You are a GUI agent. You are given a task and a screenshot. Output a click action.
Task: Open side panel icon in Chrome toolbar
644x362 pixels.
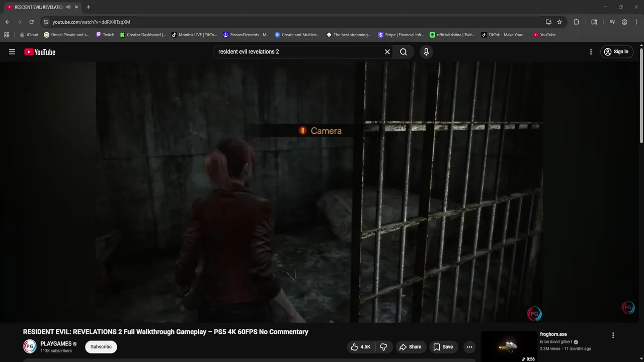[594, 22]
